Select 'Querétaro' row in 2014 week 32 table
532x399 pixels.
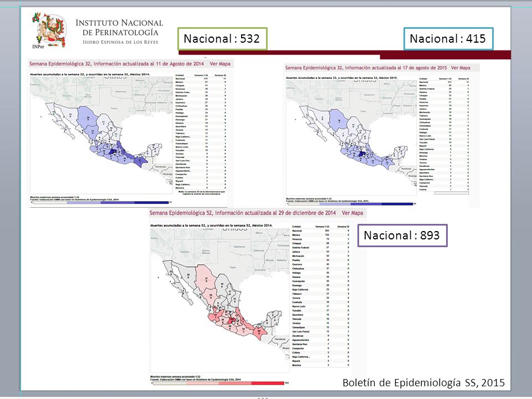(201, 126)
